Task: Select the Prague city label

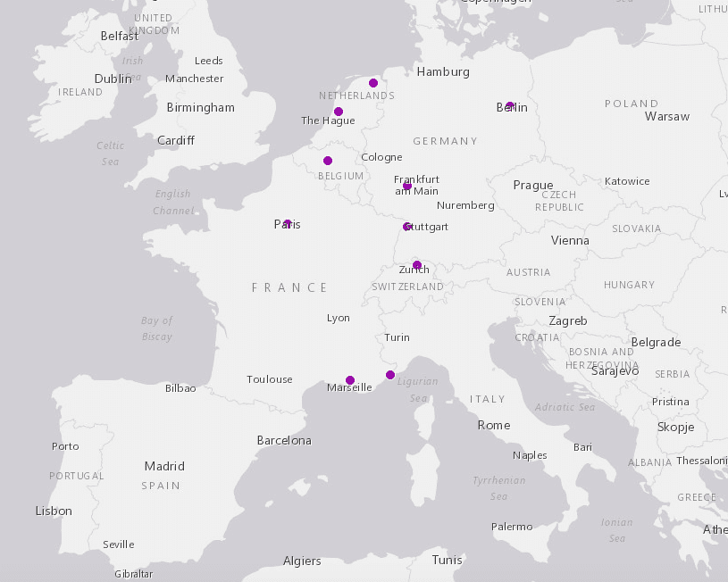Action: point(533,185)
